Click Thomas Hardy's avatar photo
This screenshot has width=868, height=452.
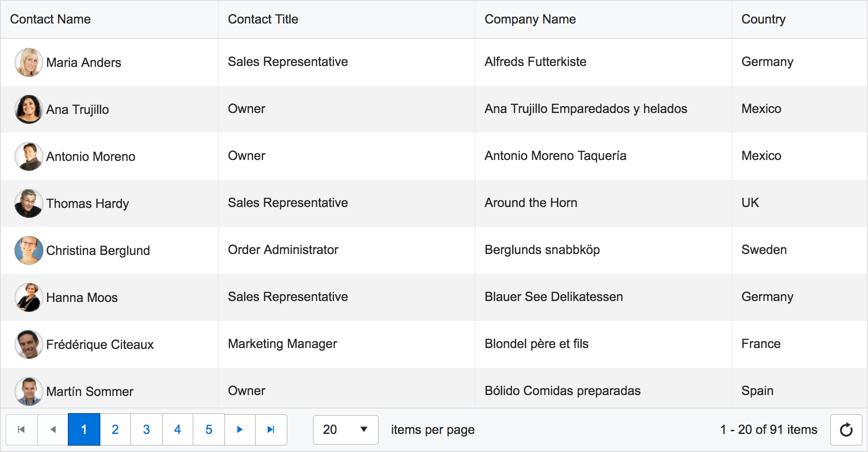click(x=29, y=203)
